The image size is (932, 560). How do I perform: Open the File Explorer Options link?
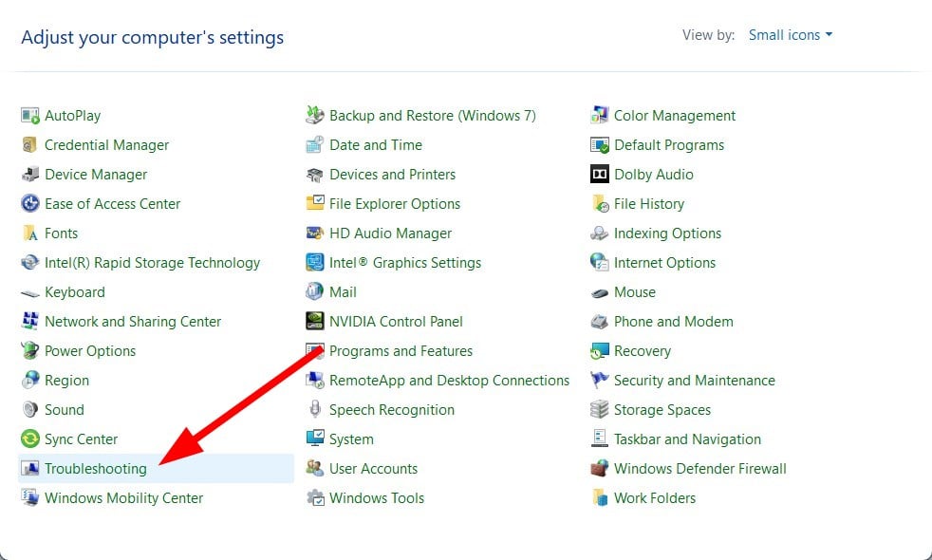(x=395, y=204)
